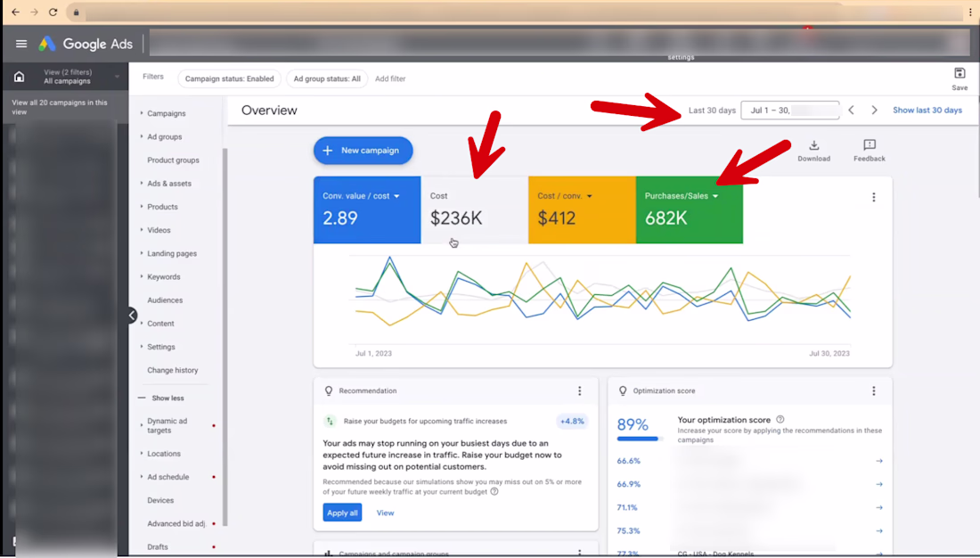Open the Cost / conv. metric dropdown

[x=590, y=196]
